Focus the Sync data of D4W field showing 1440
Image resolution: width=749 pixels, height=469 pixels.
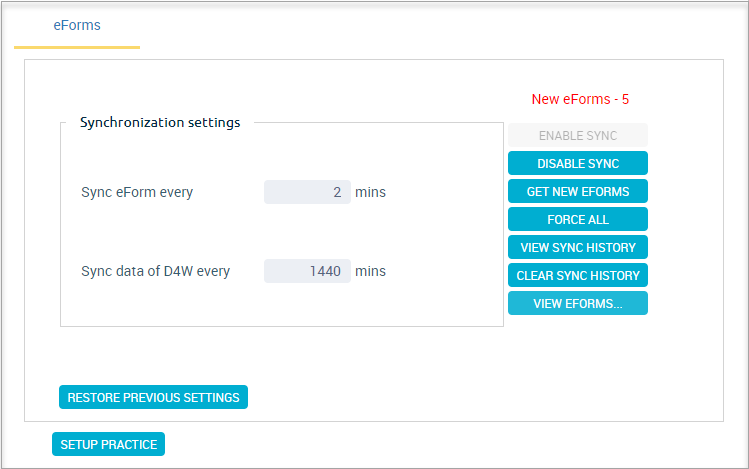[307, 271]
